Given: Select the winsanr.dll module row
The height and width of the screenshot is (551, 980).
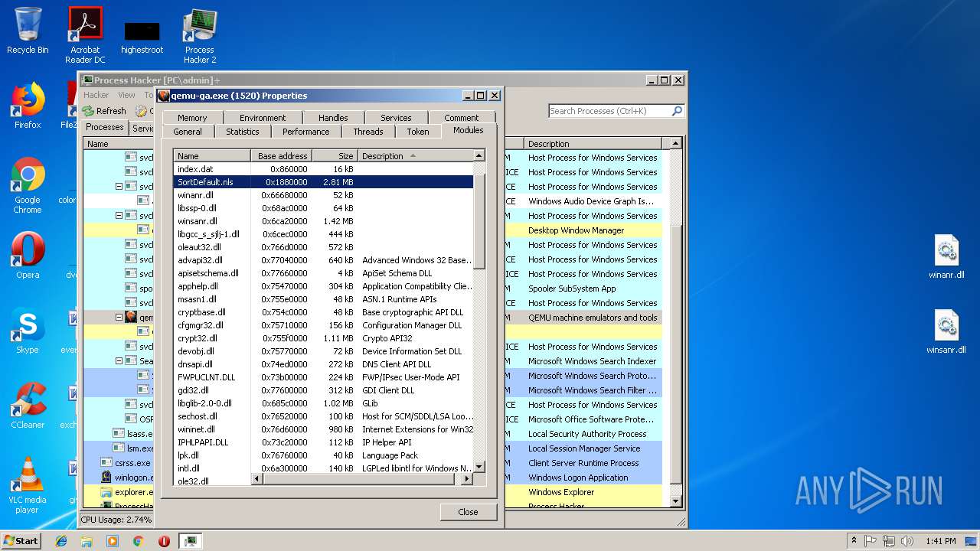Looking at the screenshot, I should point(323,221).
